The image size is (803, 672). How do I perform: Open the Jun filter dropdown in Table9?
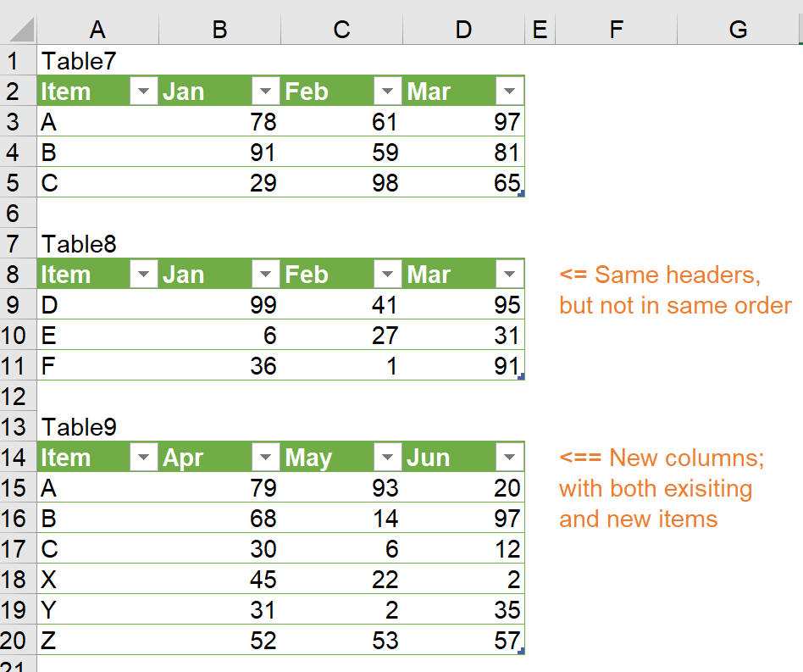510,458
